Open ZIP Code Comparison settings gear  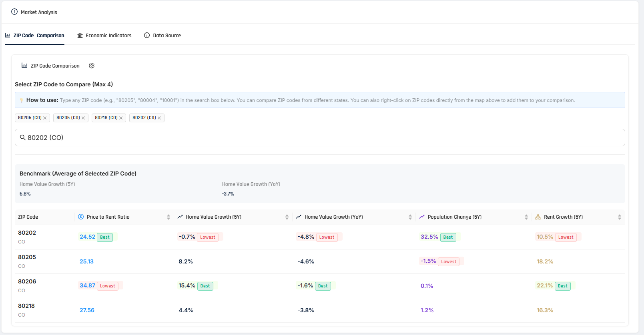[92, 66]
